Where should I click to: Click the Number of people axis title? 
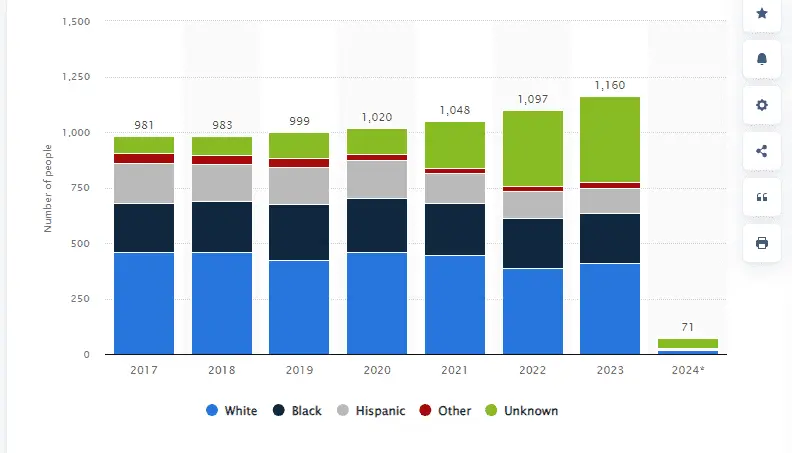click(x=48, y=188)
